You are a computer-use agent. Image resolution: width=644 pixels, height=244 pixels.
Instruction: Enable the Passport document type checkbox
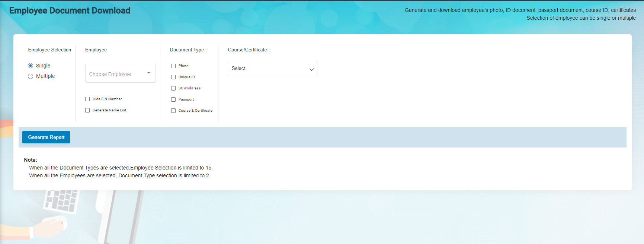pyautogui.click(x=173, y=99)
